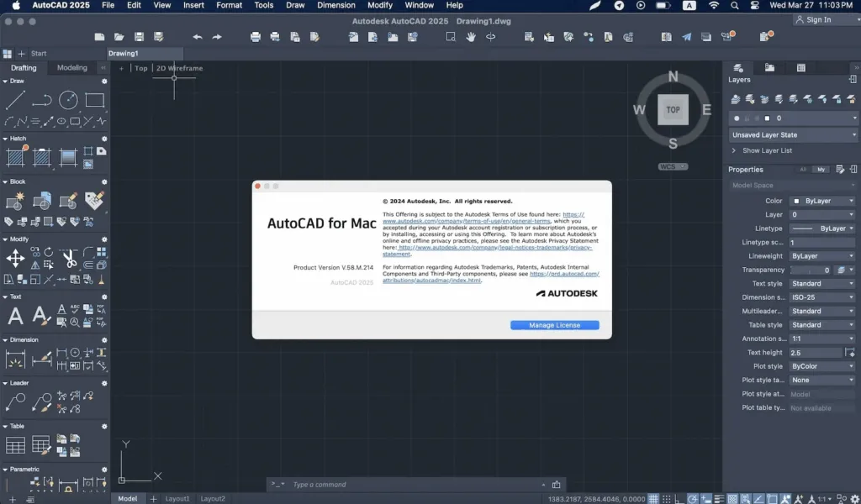
Task: Select the Line tool in the Draw palette
Action: (15, 99)
